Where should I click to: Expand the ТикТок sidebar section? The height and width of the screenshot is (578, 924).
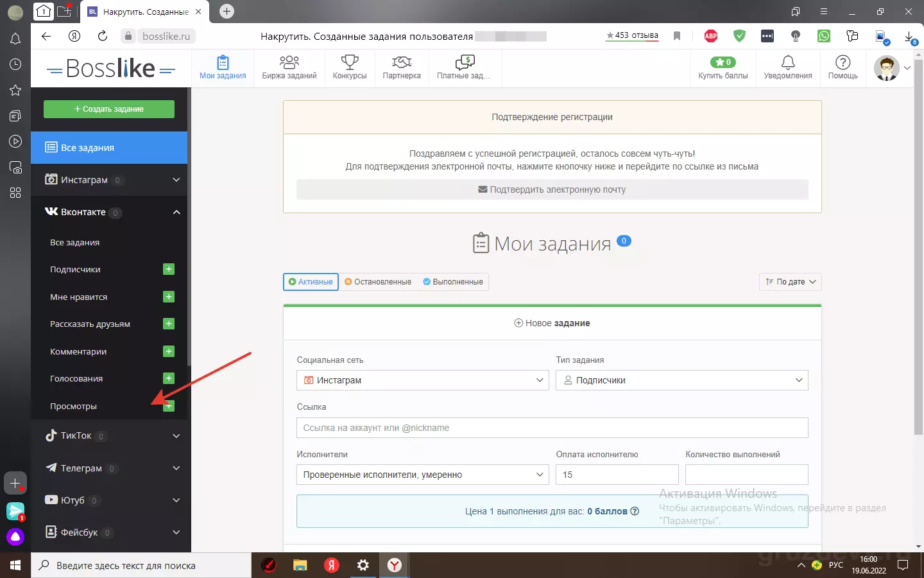(109, 435)
